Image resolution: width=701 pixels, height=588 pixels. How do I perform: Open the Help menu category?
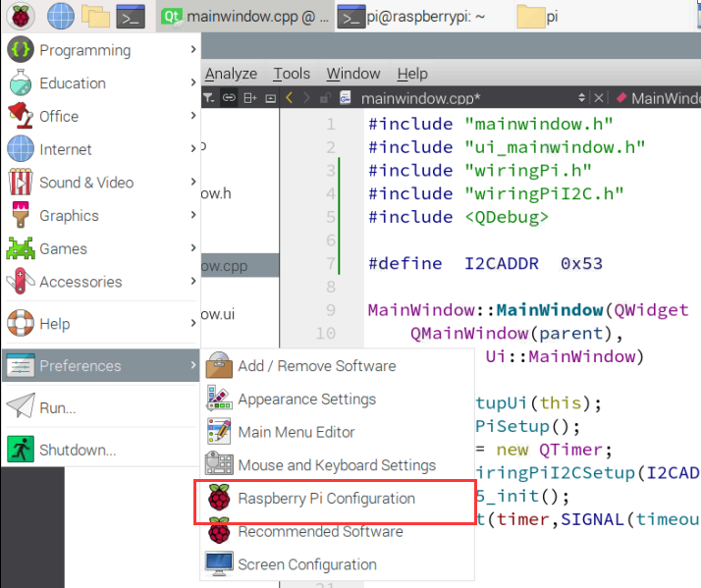(101, 323)
